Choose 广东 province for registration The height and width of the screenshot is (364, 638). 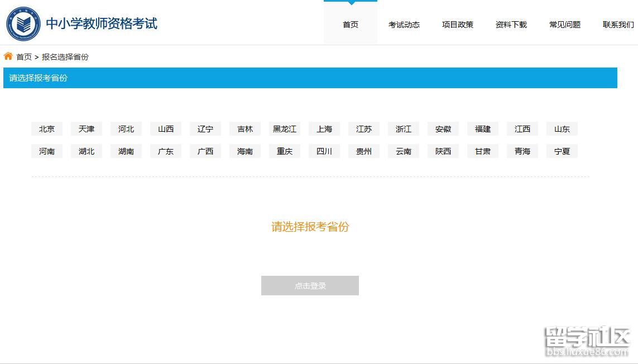point(165,150)
